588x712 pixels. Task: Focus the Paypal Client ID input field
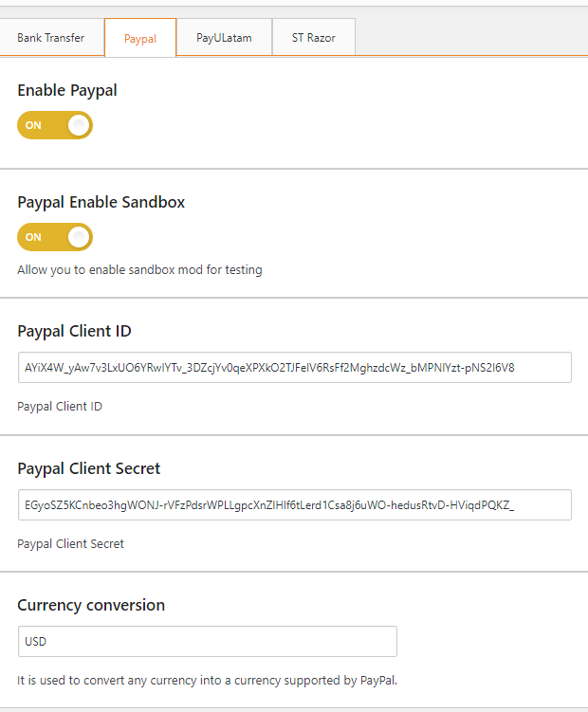point(295,367)
